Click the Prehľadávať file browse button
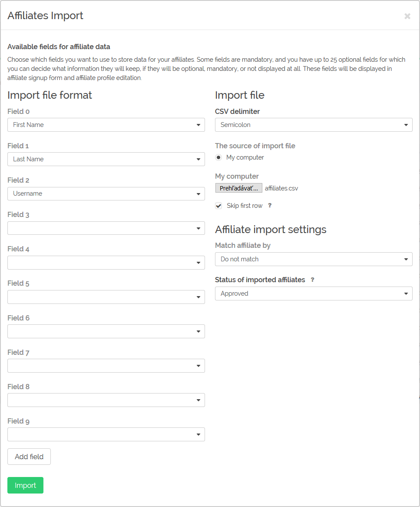 [239, 188]
